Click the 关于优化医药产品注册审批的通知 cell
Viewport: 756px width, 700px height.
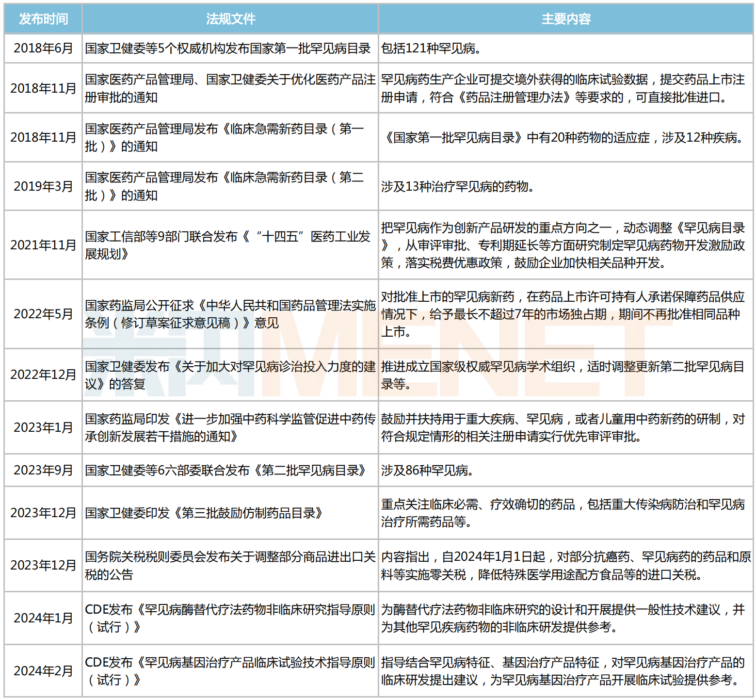[230, 88]
